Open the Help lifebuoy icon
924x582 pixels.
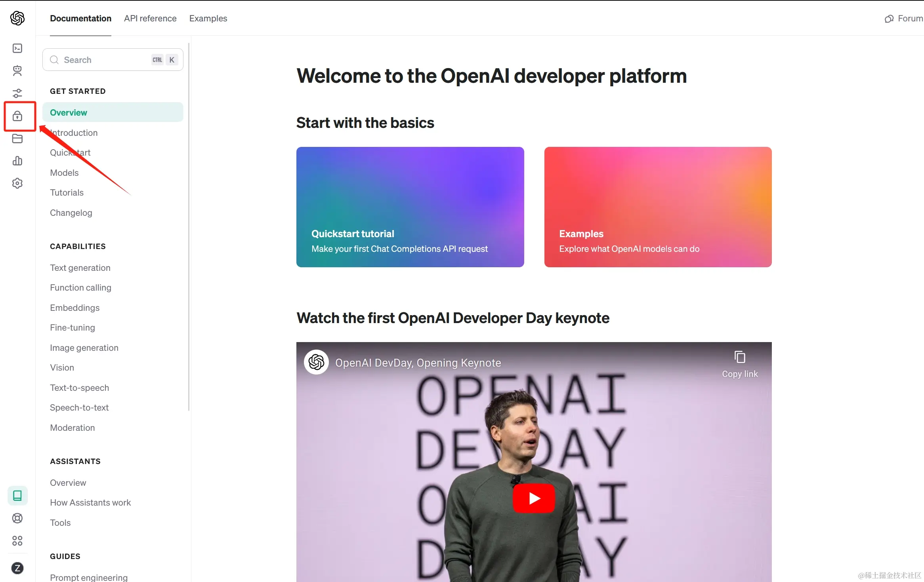pos(17,518)
